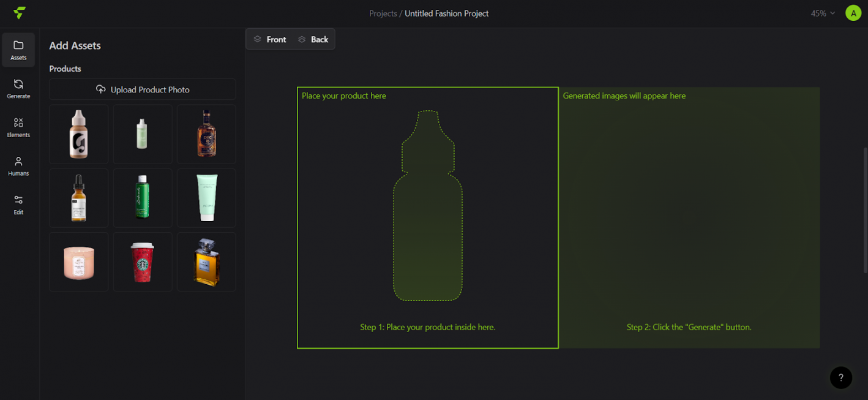The width and height of the screenshot is (868, 400).
Task: Click the Untitled Fashion Project title
Action: click(x=447, y=13)
